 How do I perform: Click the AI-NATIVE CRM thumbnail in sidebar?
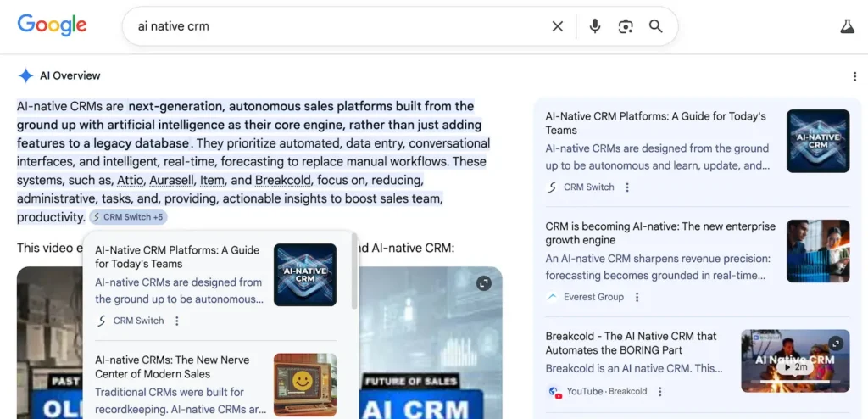tap(818, 141)
